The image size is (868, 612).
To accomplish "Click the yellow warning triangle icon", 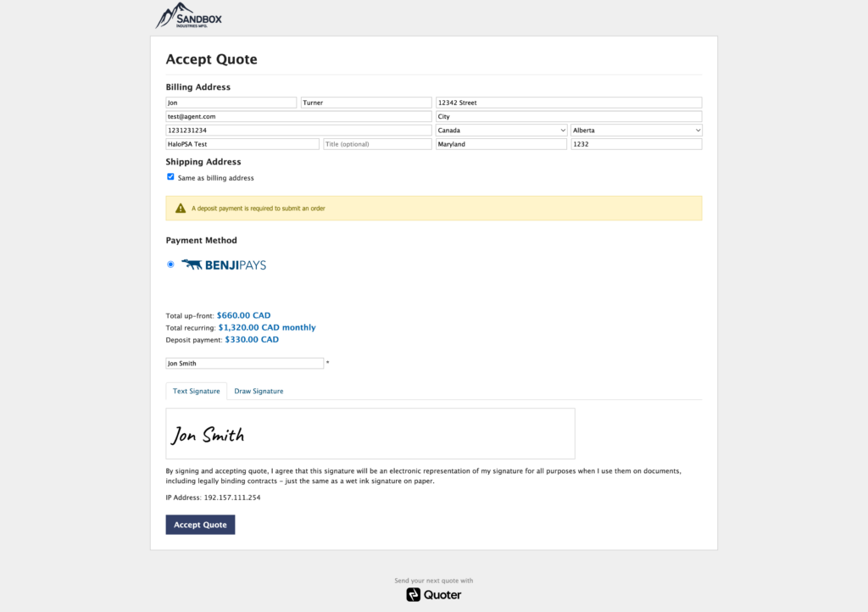I will 181,208.
